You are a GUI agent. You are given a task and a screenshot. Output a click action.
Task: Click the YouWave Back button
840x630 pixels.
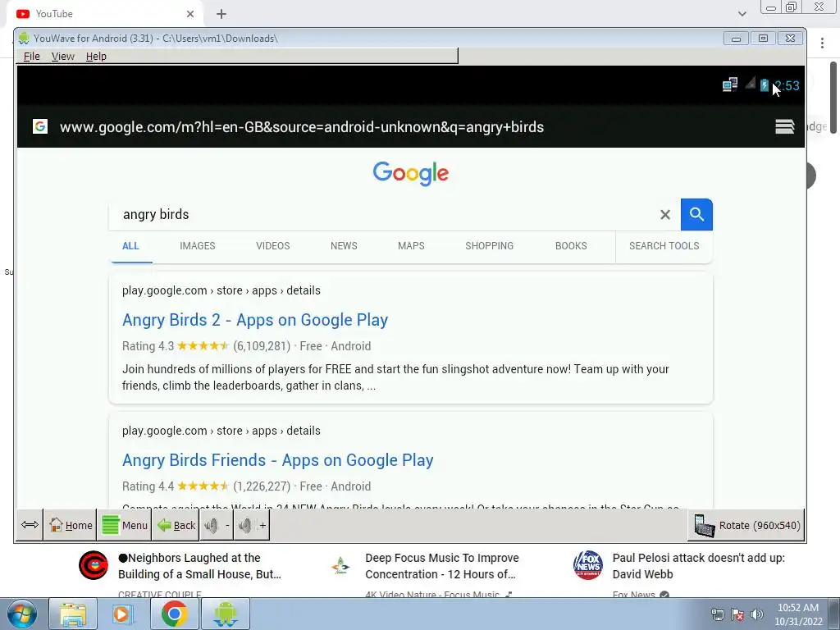pyautogui.click(x=176, y=525)
